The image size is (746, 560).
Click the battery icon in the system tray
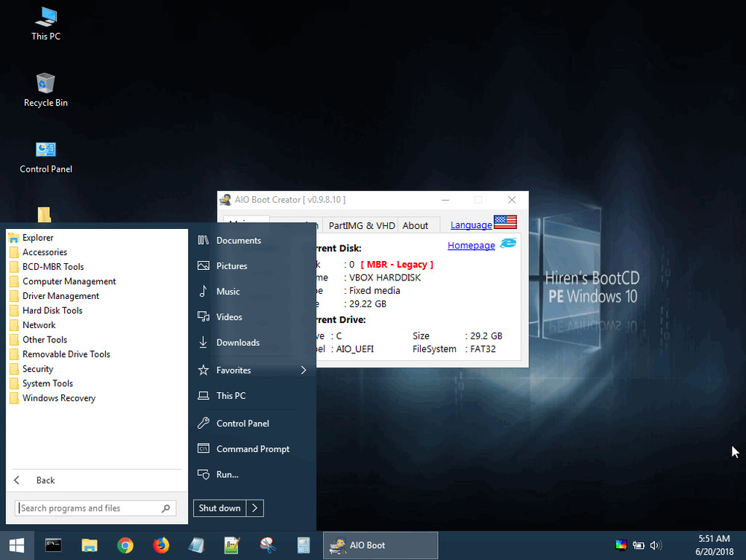tap(638, 545)
